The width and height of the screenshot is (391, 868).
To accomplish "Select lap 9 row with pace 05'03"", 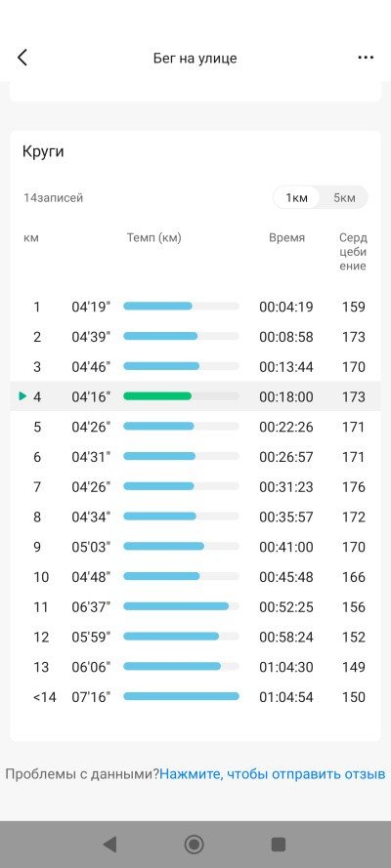I will coord(195,547).
